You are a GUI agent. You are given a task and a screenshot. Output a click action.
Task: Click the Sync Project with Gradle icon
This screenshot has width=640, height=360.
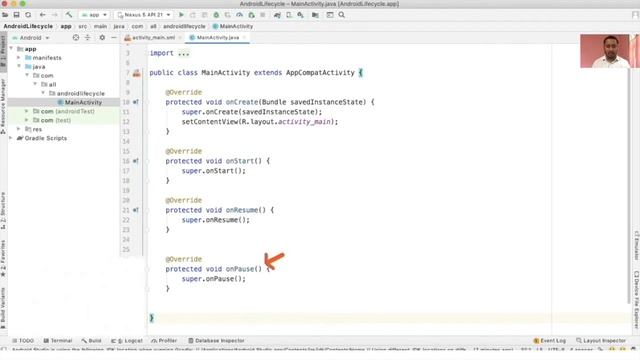click(277, 15)
